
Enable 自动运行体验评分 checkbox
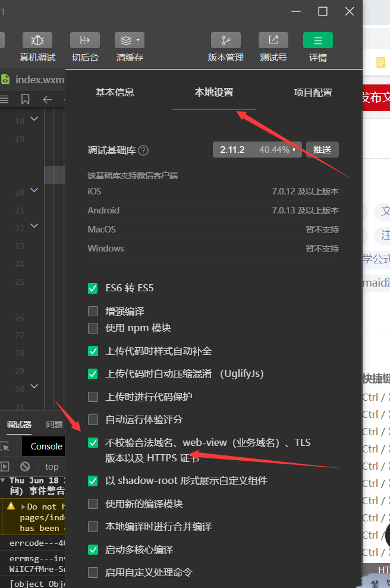93,420
